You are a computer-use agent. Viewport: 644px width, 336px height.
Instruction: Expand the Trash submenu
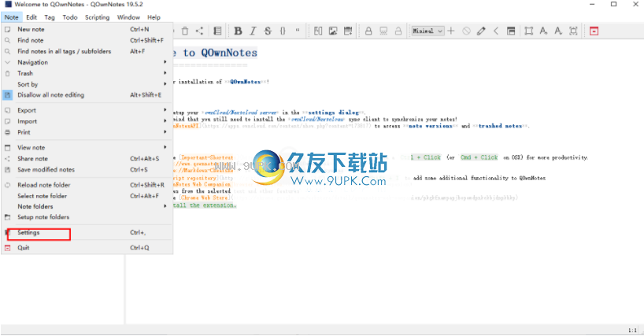[x=87, y=73]
